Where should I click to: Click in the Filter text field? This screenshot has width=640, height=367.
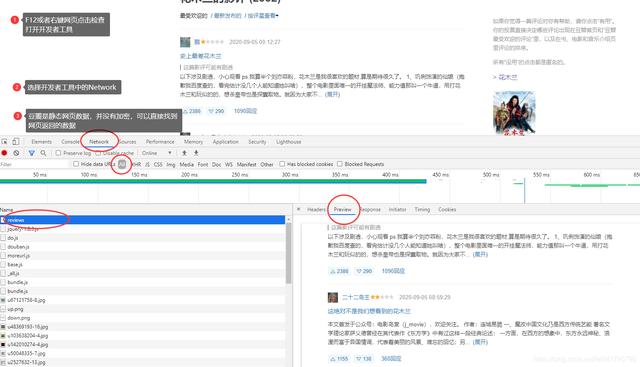(x=35, y=164)
